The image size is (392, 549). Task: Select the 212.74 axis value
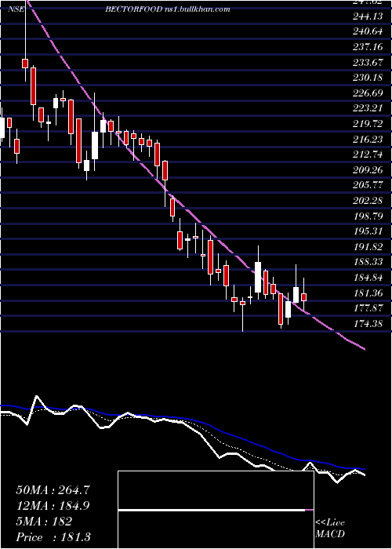tap(368, 155)
